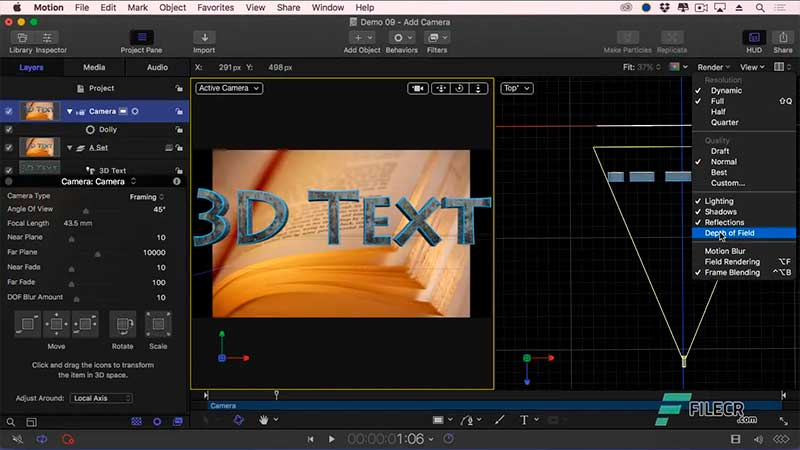The width and height of the screenshot is (800, 450).
Task: Disable the Dolly behavior checkbox
Action: [9, 129]
